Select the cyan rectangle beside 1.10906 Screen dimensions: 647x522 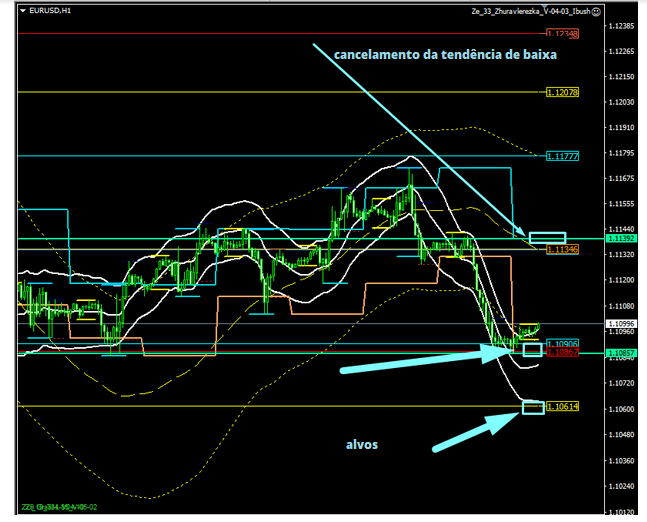[532, 349]
